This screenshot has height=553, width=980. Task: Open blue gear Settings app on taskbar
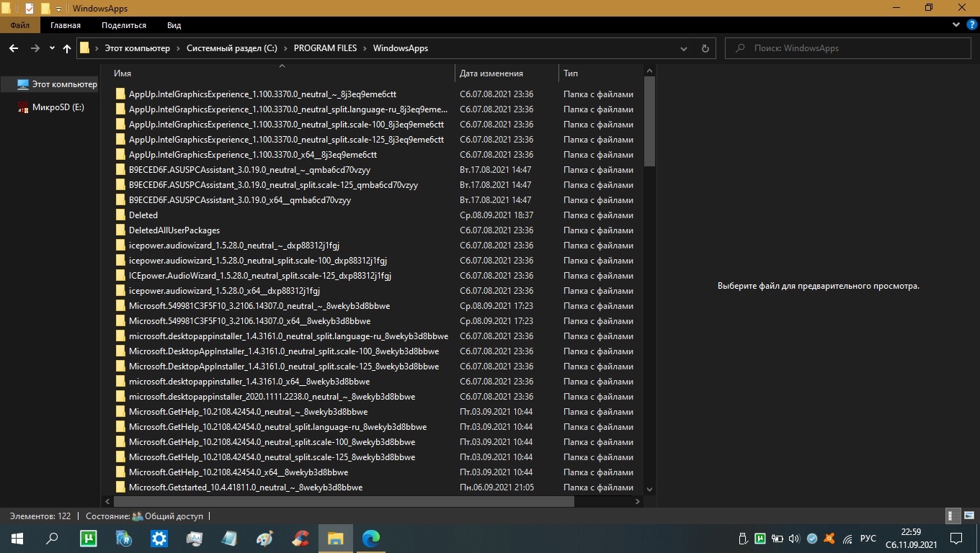[159, 538]
